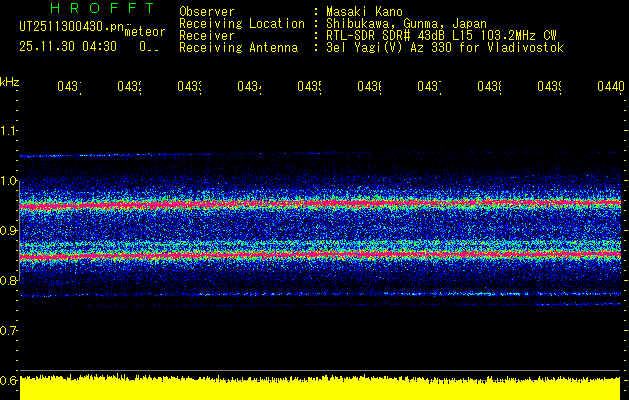Click the yellow noise level bar at bottom
The height and width of the screenshot is (400, 629).
(320, 389)
